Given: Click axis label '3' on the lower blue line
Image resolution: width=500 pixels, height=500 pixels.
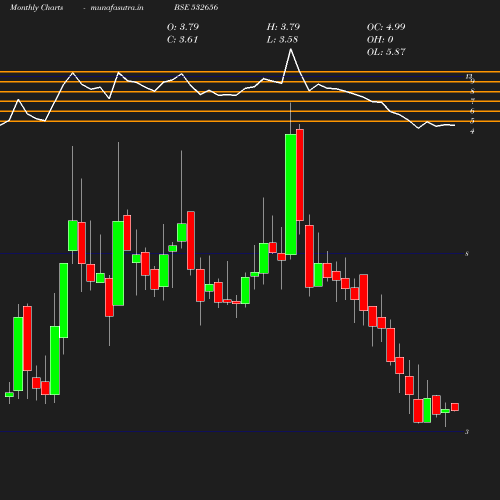Looking at the screenshot, I should pos(467,432).
